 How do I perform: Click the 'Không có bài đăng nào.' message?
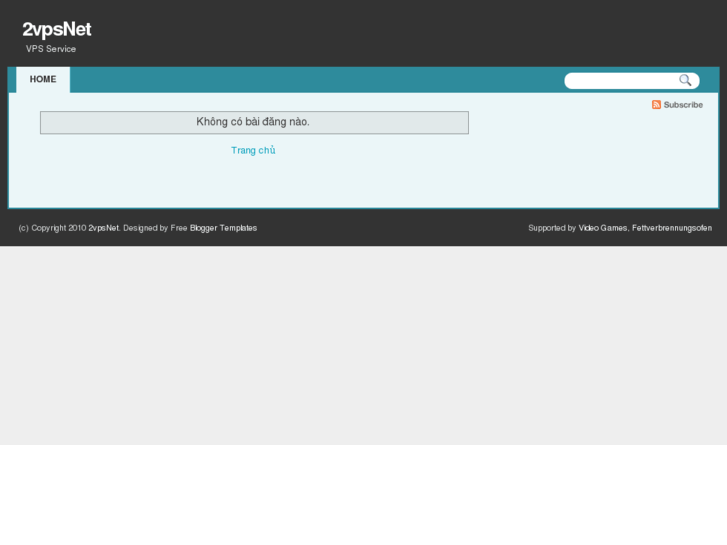point(254,122)
